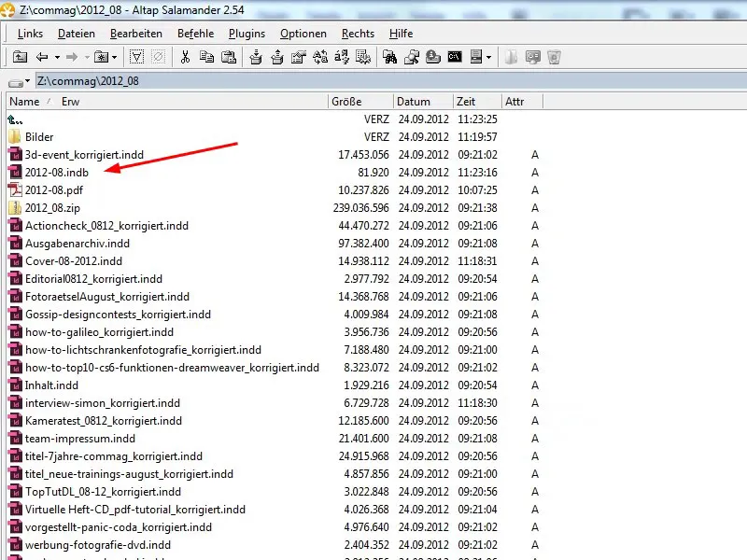Click the Forward arrow in toolbar
Image resolution: width=747 pixels, height=560 pixels.
[x=72, y=57]
